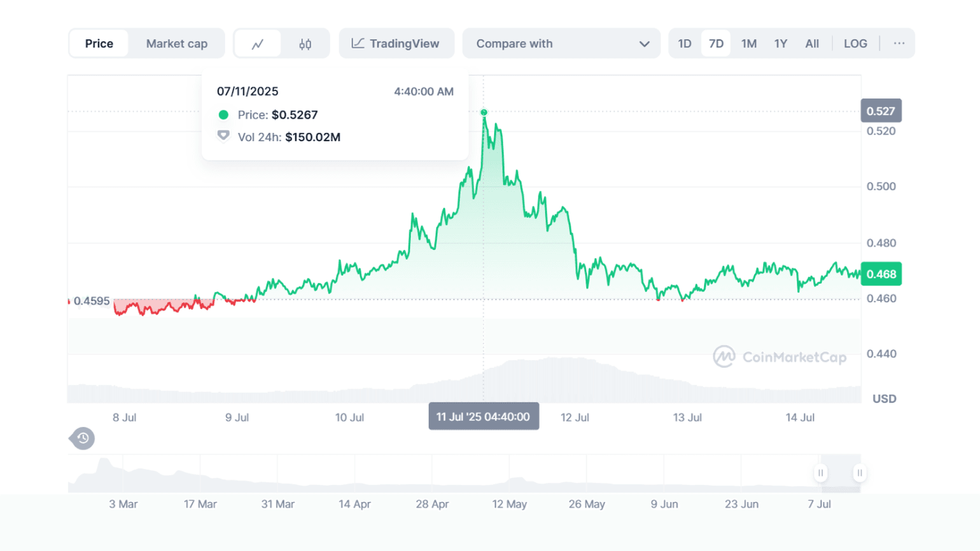Click the history reset clock icon
The image size is (980, 551).
(82, 438)
